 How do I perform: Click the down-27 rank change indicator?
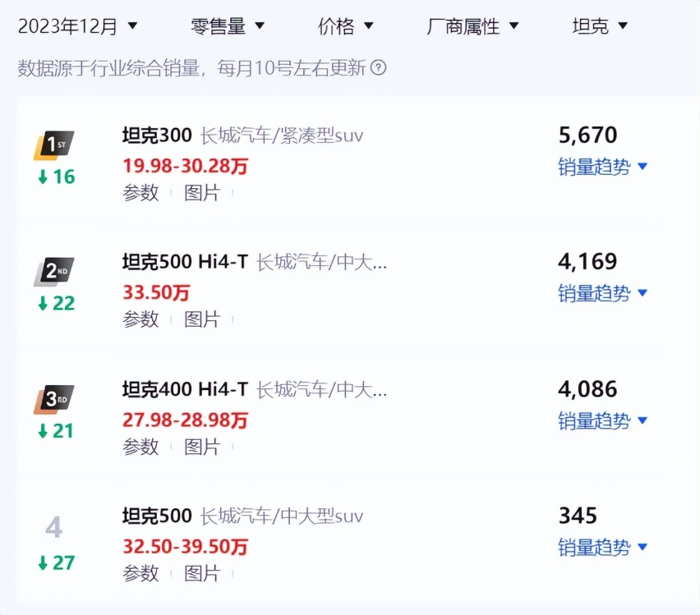pyautogui.click(x=56, y=562)
